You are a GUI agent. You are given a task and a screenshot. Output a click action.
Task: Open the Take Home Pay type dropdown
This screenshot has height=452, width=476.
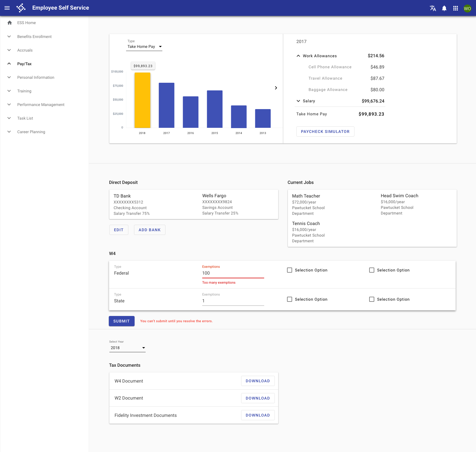(144, 46)
